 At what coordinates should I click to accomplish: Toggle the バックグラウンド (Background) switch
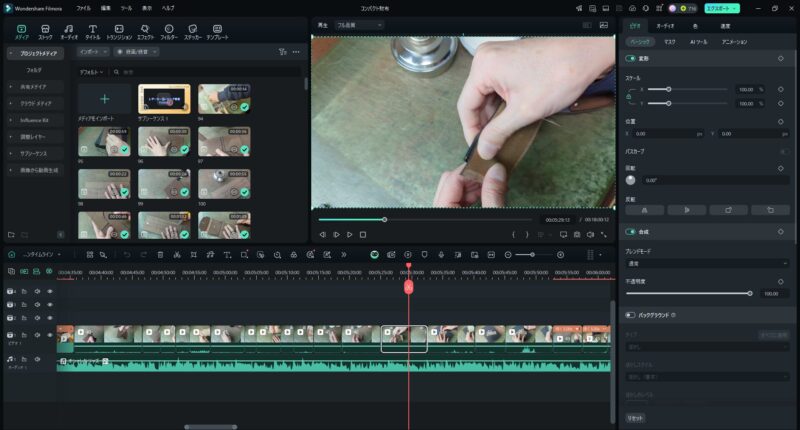pos(630,315)
